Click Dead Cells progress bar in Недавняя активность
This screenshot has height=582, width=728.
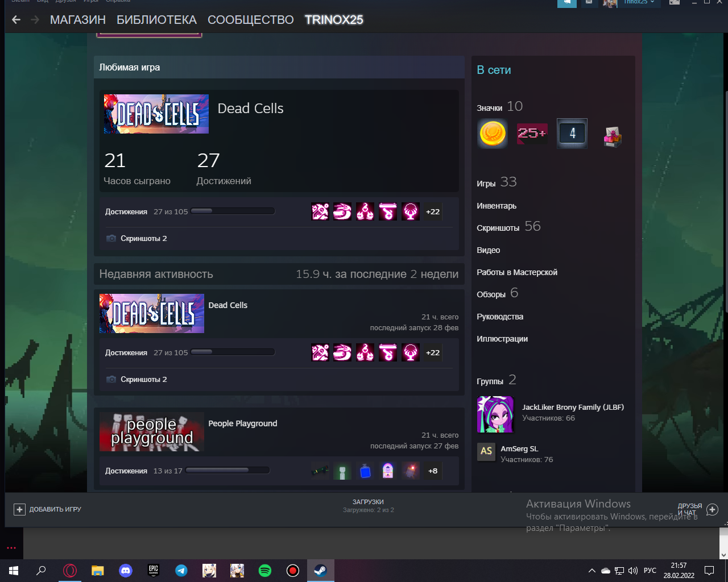233,352
